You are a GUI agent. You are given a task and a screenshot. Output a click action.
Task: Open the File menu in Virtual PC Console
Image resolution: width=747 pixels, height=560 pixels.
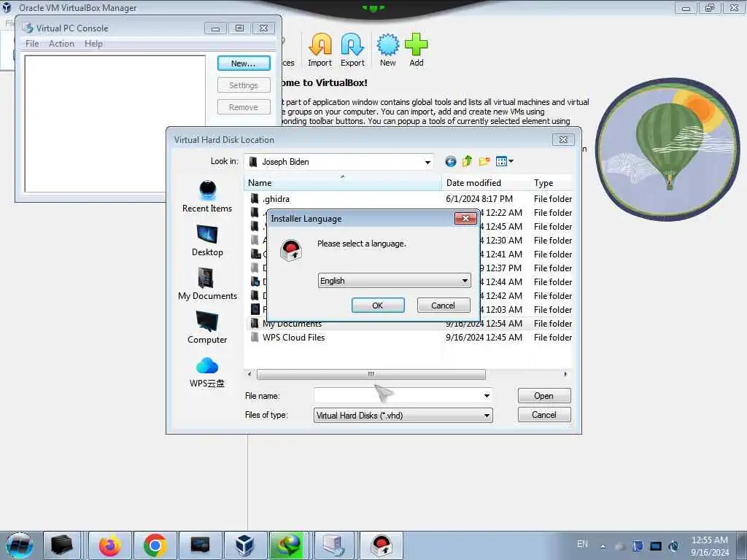[32, 44]
